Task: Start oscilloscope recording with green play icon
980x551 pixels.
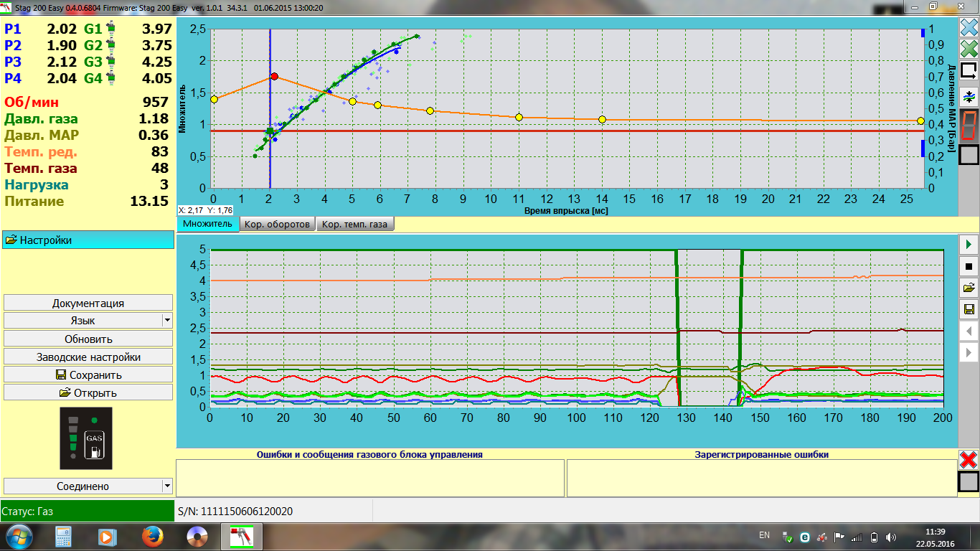Action: (969, 245)
